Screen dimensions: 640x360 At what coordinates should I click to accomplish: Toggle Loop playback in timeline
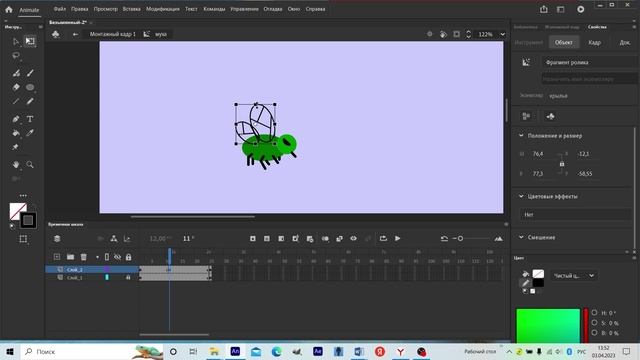[x=383, y=239]
